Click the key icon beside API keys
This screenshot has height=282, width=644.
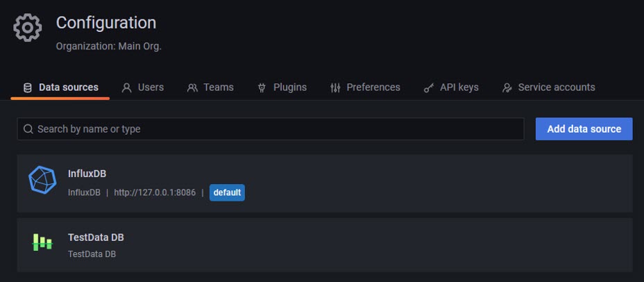pos(429,88)
